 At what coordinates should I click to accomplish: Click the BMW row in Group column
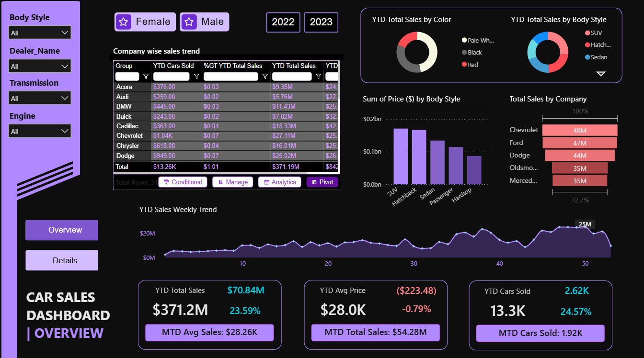pos(132,106)
